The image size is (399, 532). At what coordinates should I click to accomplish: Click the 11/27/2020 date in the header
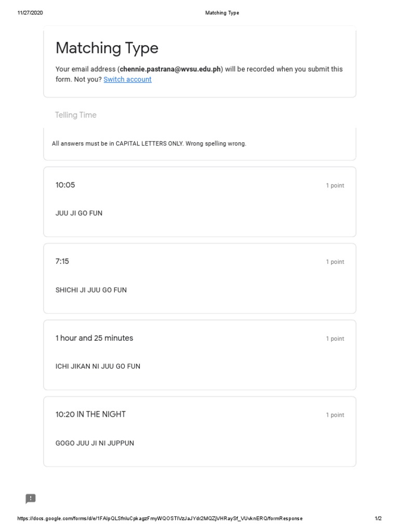click(30, 13)
